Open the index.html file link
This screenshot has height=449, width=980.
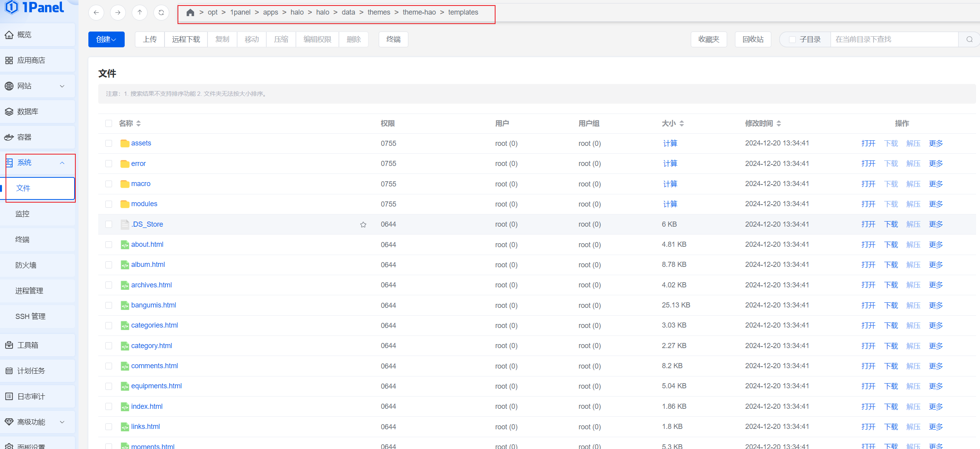point(147,406)
